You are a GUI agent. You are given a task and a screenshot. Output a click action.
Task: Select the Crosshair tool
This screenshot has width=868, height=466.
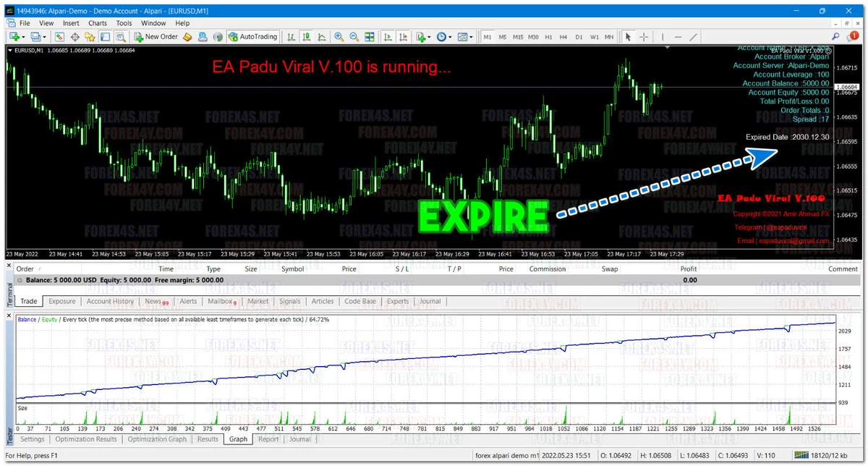[x=644, y=37]
